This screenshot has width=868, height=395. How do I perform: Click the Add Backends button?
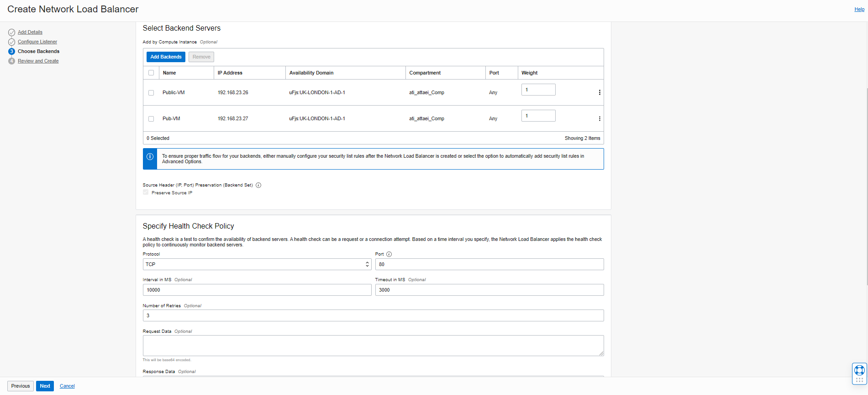click(166, 57)
